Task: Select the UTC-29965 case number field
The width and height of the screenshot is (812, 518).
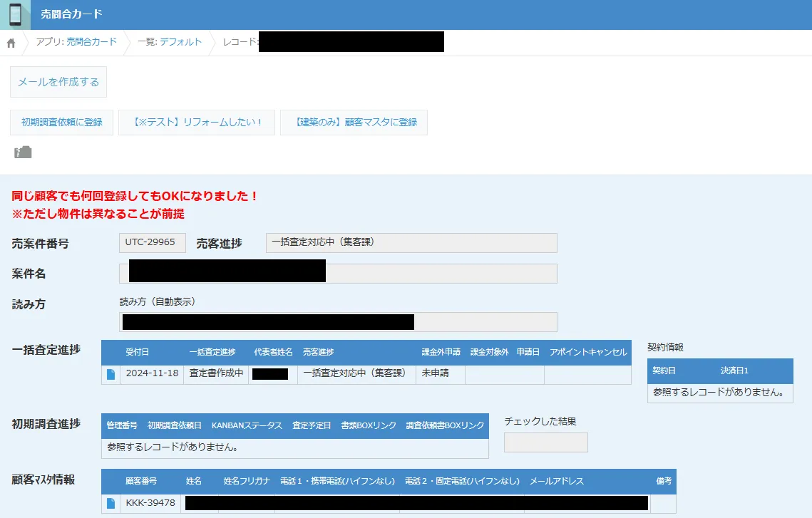Action: tap(152, 242)
